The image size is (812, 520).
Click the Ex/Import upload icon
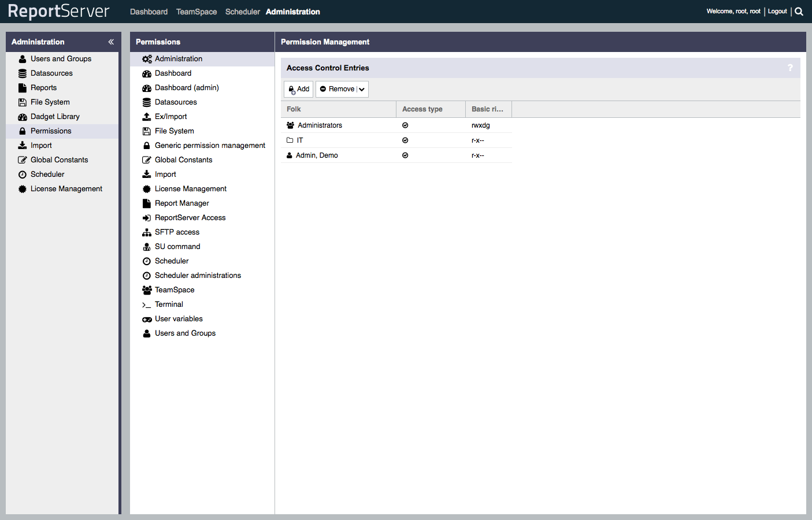(x=147, y=117)
